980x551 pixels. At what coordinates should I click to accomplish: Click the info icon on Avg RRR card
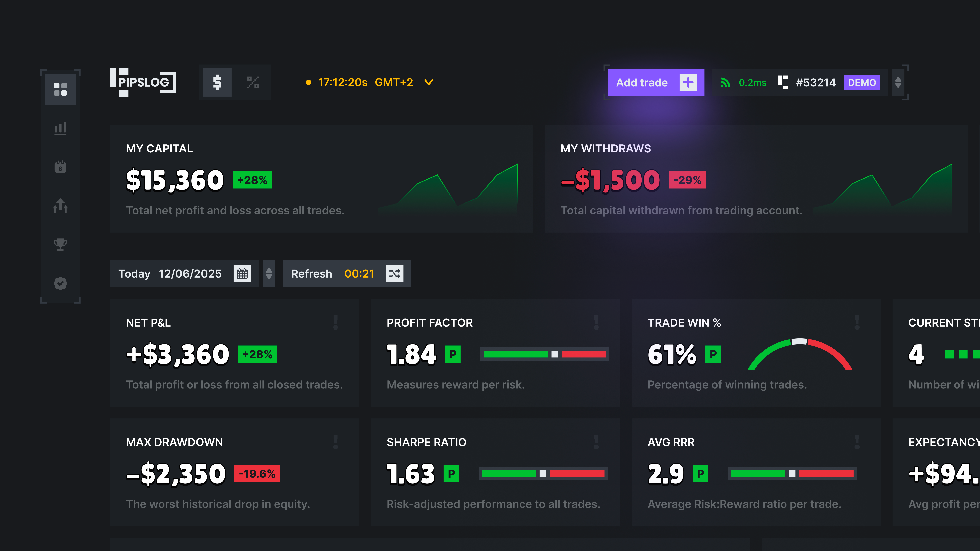[x=857, y=442]
